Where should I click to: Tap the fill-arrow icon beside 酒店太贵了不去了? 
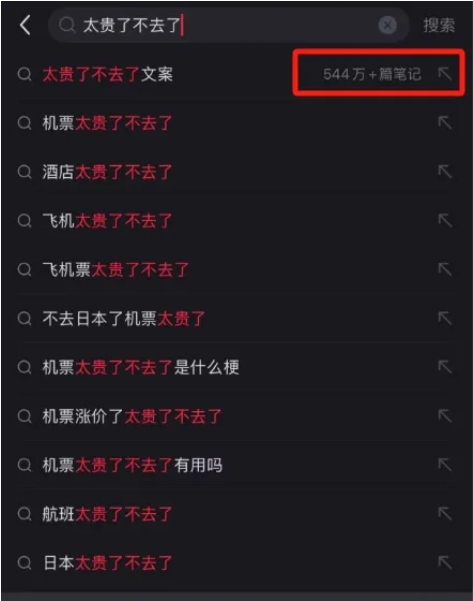(445, 171)
